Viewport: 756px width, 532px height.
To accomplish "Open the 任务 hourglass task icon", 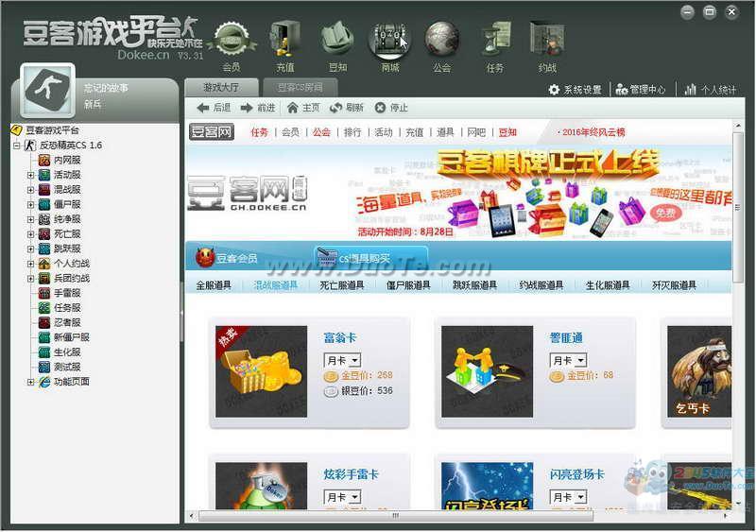I will tap(495, 40).
